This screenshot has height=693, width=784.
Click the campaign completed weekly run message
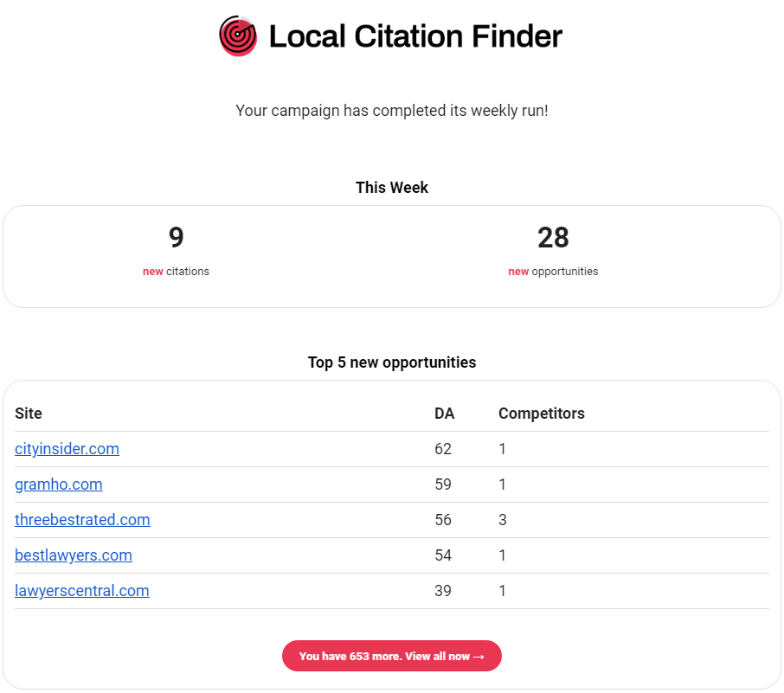[392, 112]
